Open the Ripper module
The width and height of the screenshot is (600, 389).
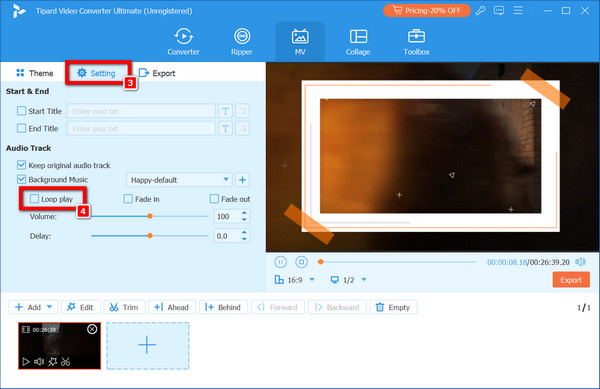[241, 42]
